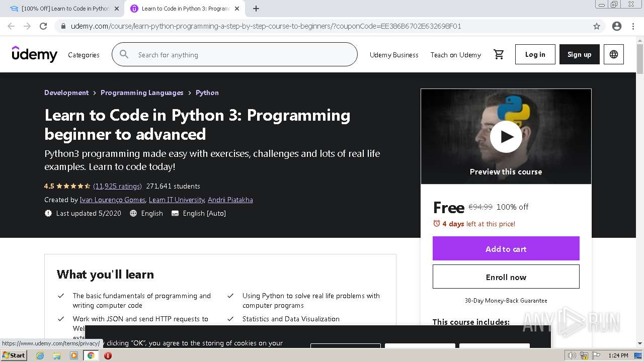Open the Windows Start menu
Screen dimensions: 644x362
[x=14, y=355]
